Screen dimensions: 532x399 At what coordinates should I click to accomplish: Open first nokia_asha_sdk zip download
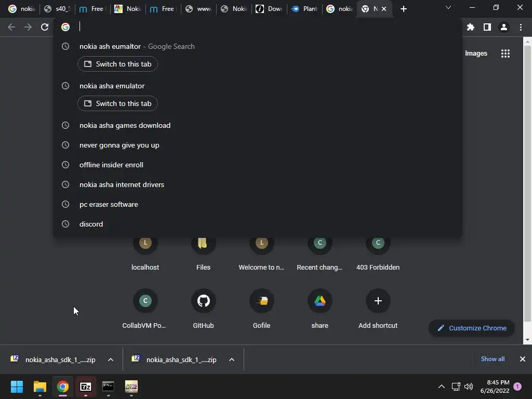tap(54, 360)
